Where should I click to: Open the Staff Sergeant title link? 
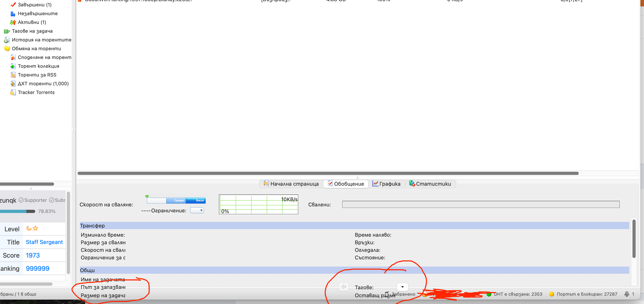44,242
